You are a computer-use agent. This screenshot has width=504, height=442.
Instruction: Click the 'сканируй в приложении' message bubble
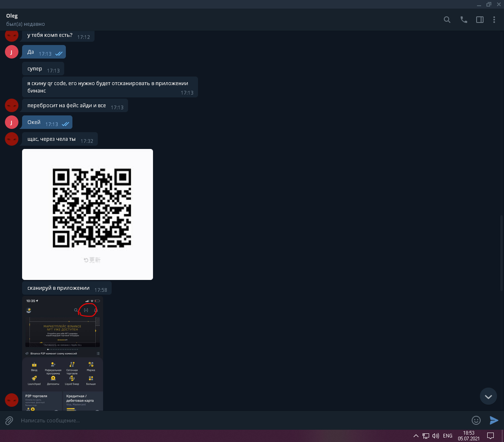[x=59, y=288]
